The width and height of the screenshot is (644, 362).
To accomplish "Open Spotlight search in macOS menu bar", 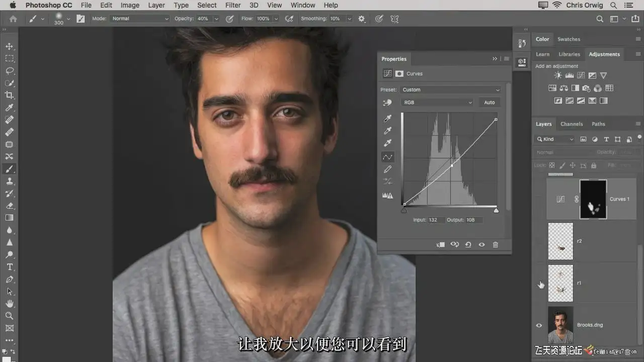I will tap(613, 5).
